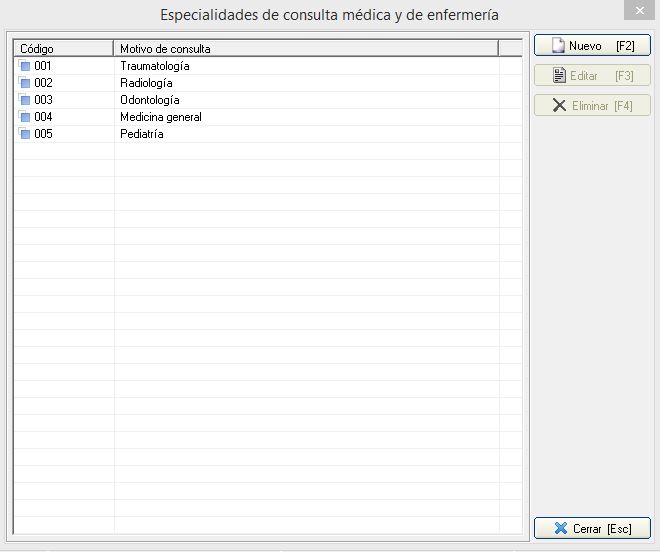Click the blank page icon on Nuevo
This screenshot has width=660, height=552.
tap(558, 46)
